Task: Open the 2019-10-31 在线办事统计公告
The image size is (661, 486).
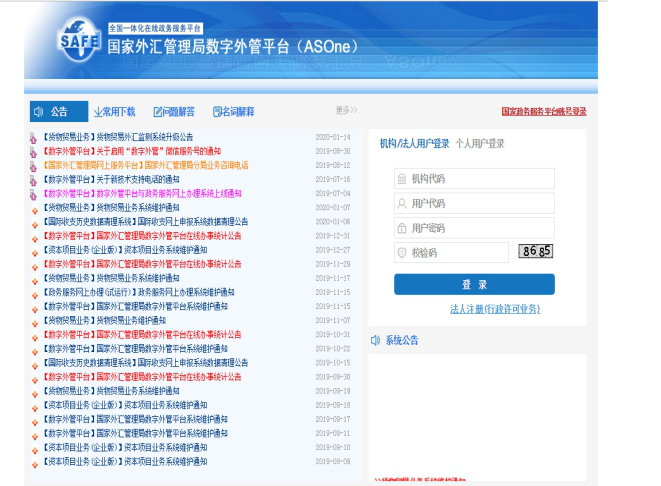Action: (142, 335)
